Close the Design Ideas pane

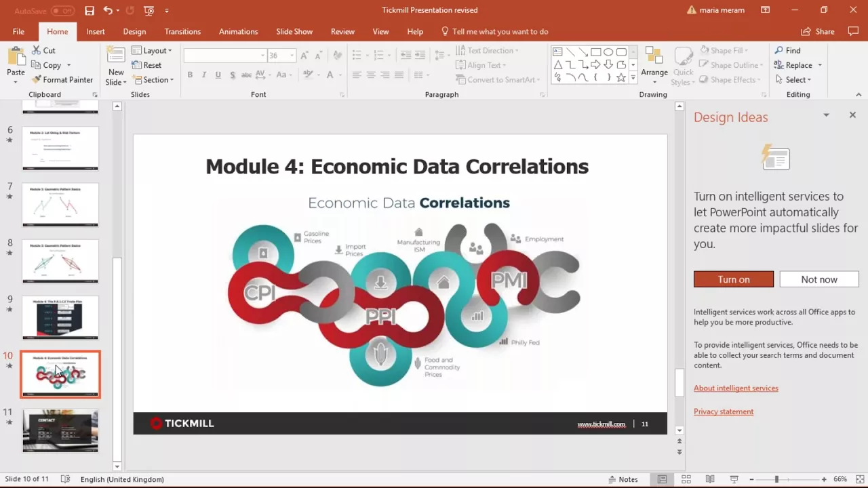(852, 115)
